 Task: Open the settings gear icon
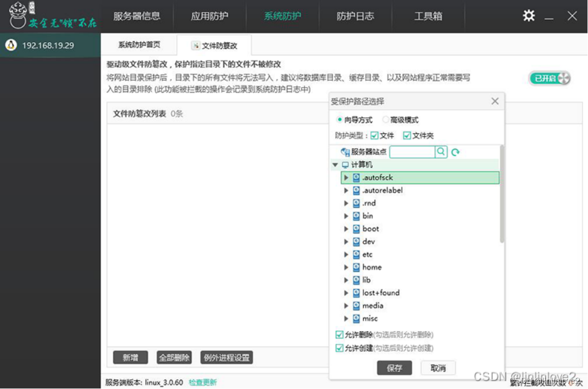[529, 16]
